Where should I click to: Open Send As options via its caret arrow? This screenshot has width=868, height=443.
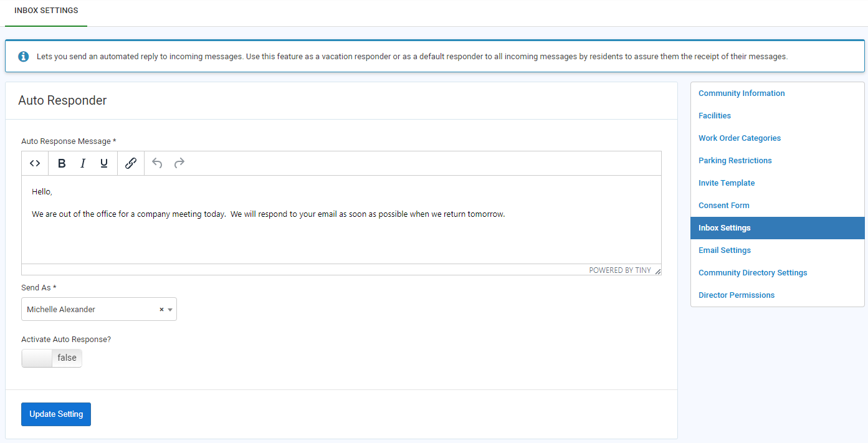point(170,309)
